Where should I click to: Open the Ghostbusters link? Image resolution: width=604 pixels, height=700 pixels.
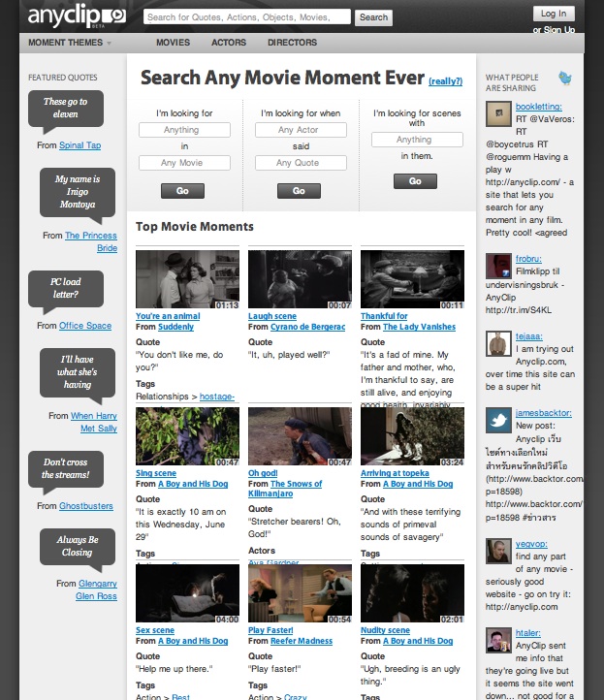(86, 506)
